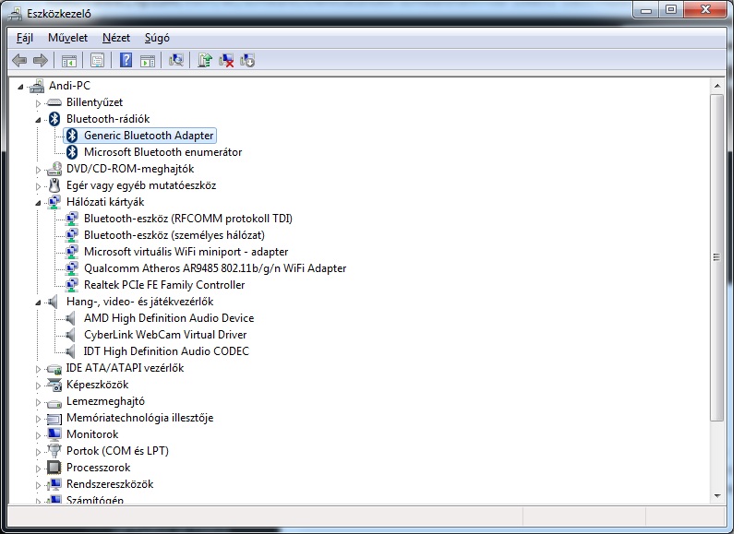Screen dimensions: 756x534
Task: Disable device toolbar icon with down arrow
Action: (247, 60)
